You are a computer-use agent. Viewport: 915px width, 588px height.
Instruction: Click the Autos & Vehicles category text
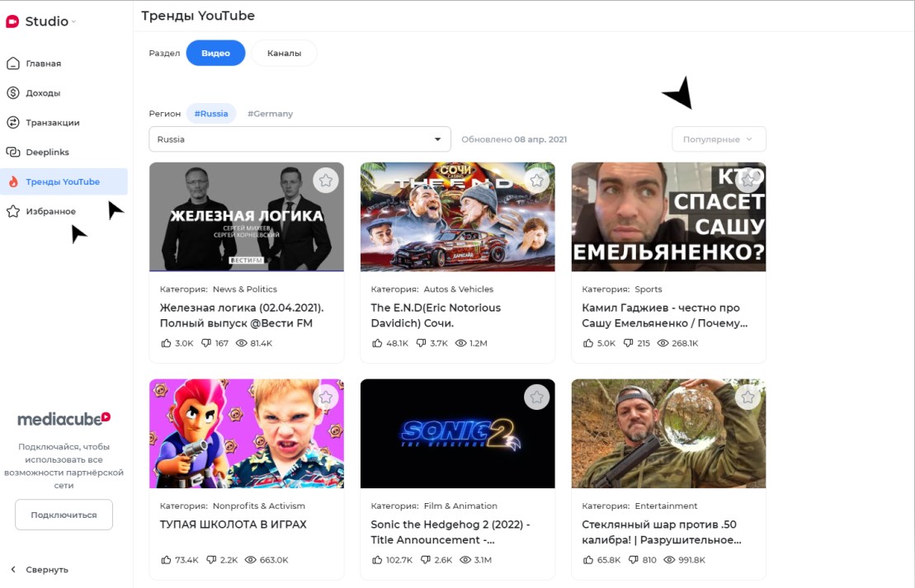click(x=459, y=289)
